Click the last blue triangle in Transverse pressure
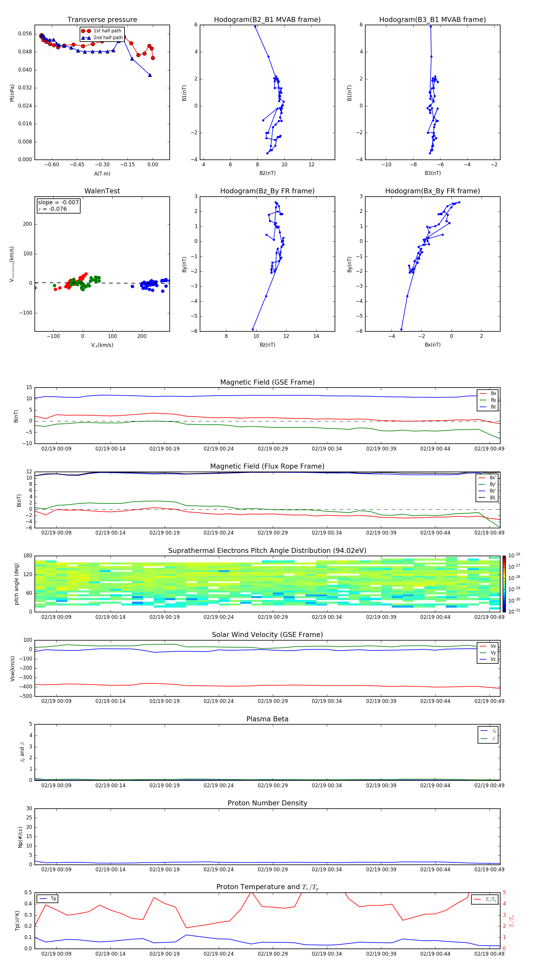The height and width of the screenshot is (980, 535). coord(150,75)
